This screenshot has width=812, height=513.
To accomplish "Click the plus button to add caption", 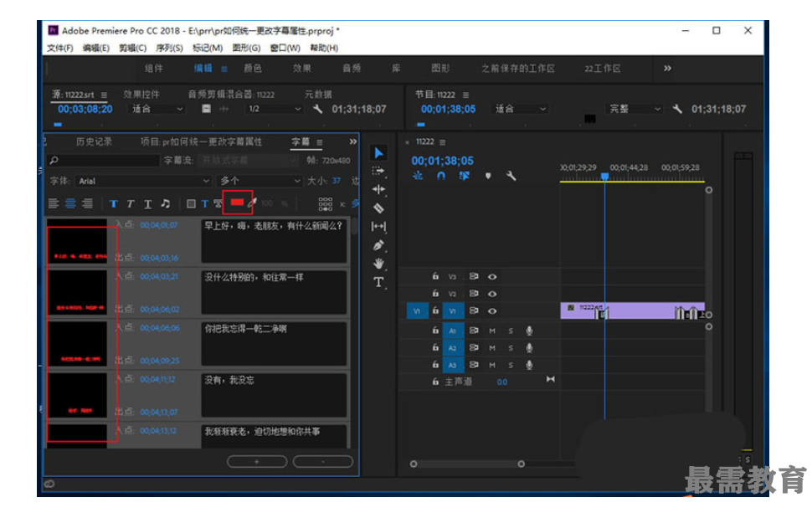I will tap(257, 461).
